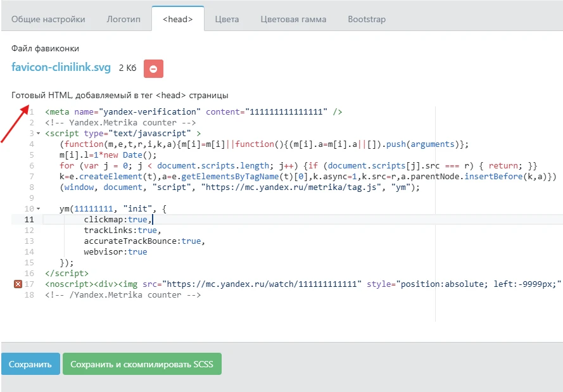Switch to the Логотип tab

click(x=123, y=19)
